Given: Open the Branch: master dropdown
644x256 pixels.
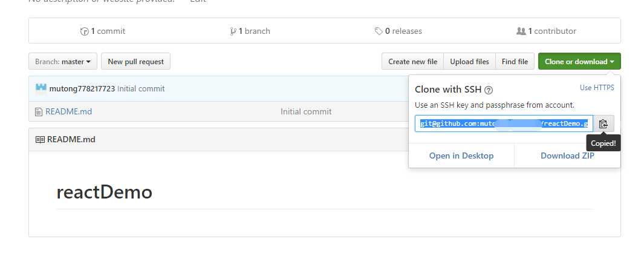Looking at the screenshot, I should pos(63,62).
